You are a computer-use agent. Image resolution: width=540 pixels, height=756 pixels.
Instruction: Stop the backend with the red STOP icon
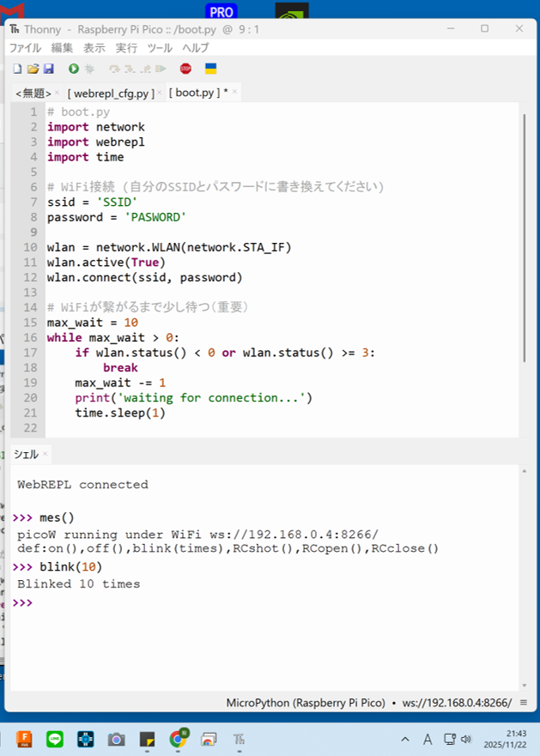click(x=185, y=69)
